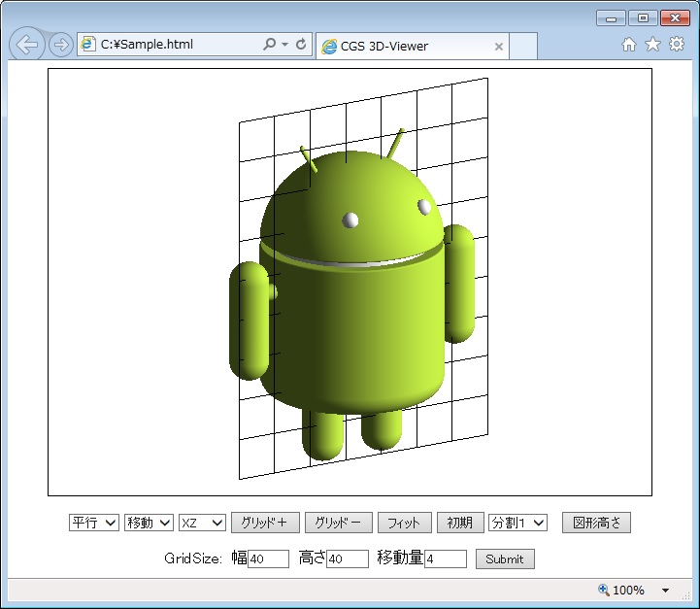
Task: Open the XZ plane dropdown
Action: [202, 523]
